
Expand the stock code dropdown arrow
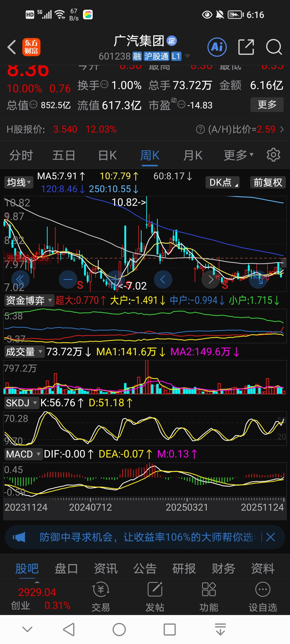187,56
